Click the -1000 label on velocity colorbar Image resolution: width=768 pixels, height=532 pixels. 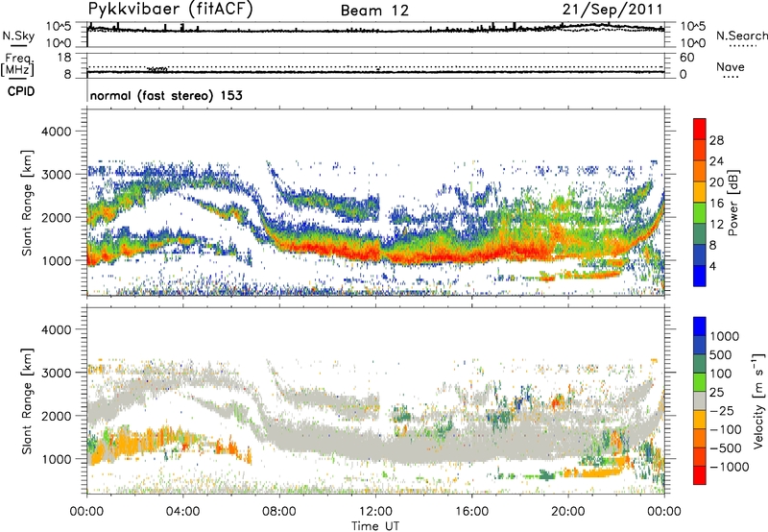[730, 467]
